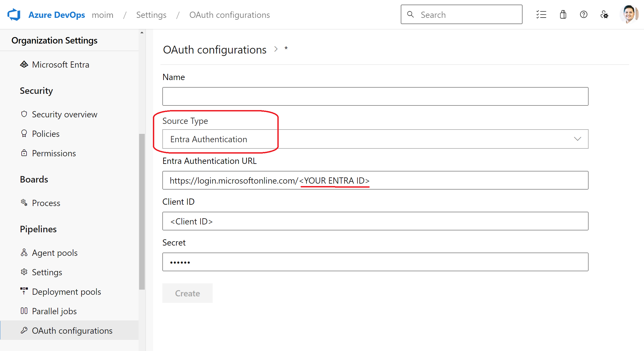Open the Help question mark icon
This screenshot has height=351, width=644.
pos(584,15)
